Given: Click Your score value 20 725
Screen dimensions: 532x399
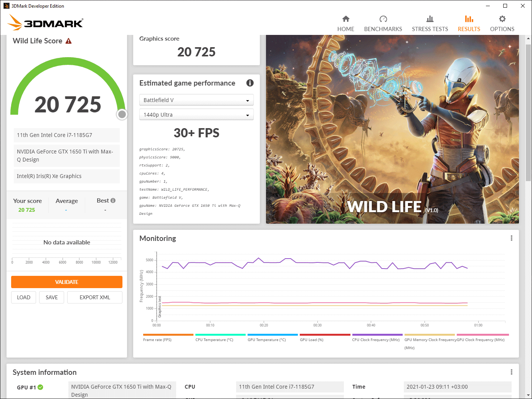Looking at the screenshot, I should click(27, 210).
